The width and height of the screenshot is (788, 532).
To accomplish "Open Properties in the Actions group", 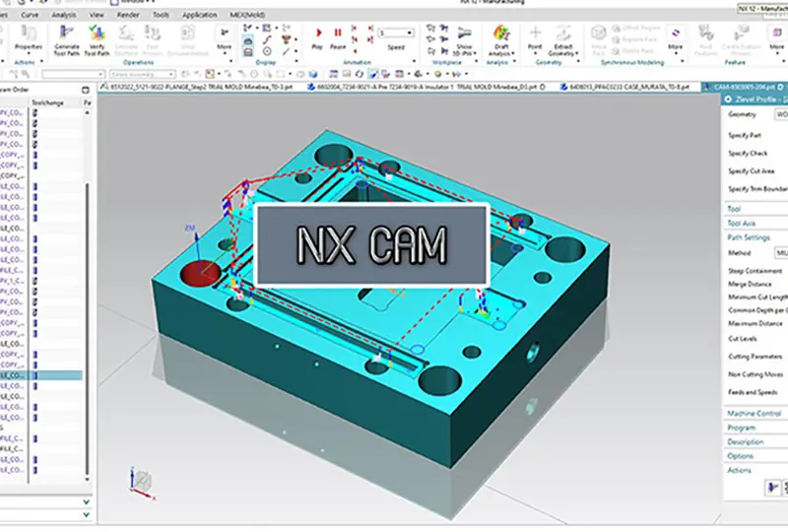I will 29,38.
